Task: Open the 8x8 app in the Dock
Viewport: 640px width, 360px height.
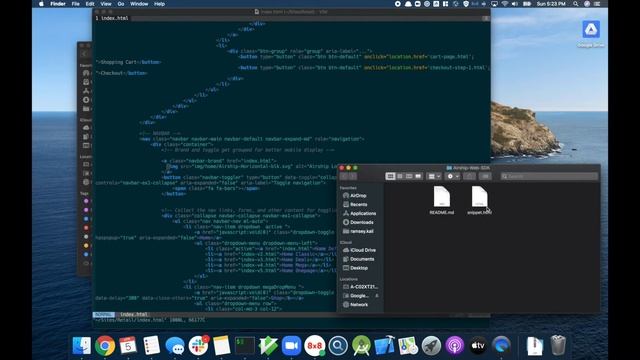Action: click(315, 346)
